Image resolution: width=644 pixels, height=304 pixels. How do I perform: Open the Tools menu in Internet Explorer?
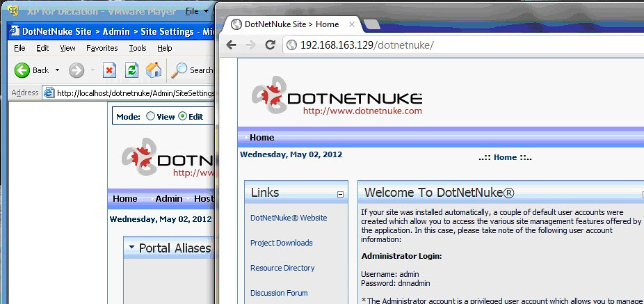click(138, 48)
